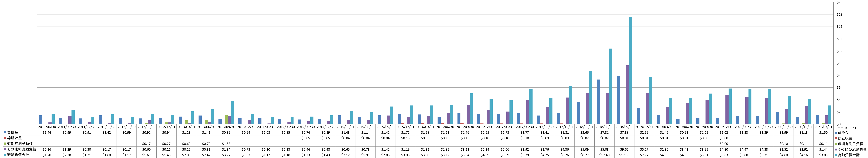The height and width of the screenshot is (158, 868).
Task: Click the $1.44 accounts payable cell for 2011/06/30
Action: tap(47, 133)
